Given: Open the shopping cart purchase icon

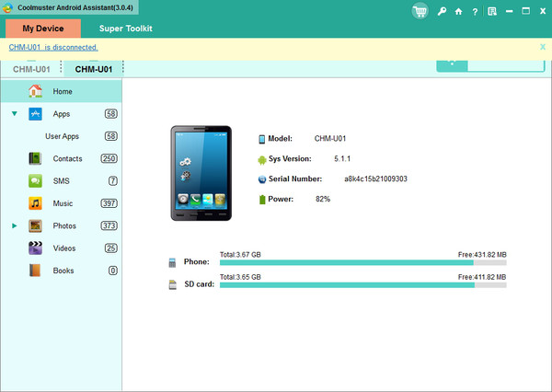Looking at the screenshot, I should (x=420, y=11).
